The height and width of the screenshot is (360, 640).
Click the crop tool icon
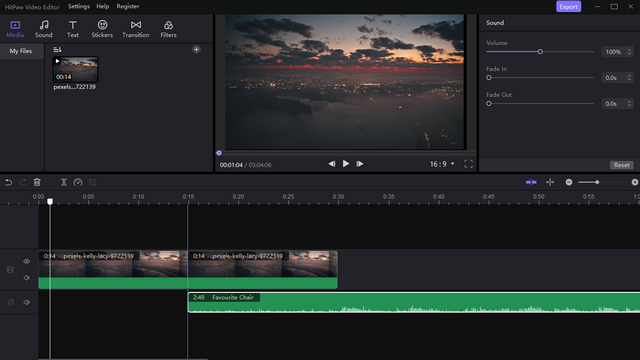[x=92, y=182]
